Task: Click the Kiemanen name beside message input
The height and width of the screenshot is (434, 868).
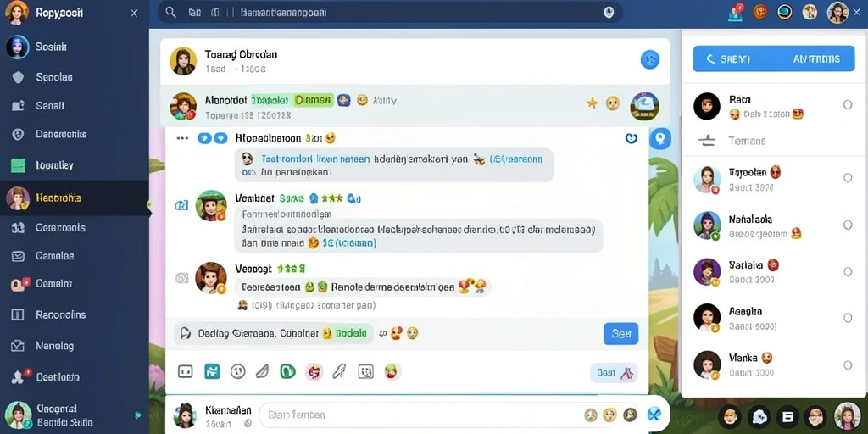Action: [x=228, y=410]
